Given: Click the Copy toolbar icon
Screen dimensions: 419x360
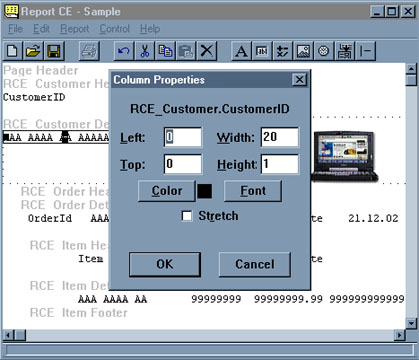Looking at the screenshot, I should [165, 51].
